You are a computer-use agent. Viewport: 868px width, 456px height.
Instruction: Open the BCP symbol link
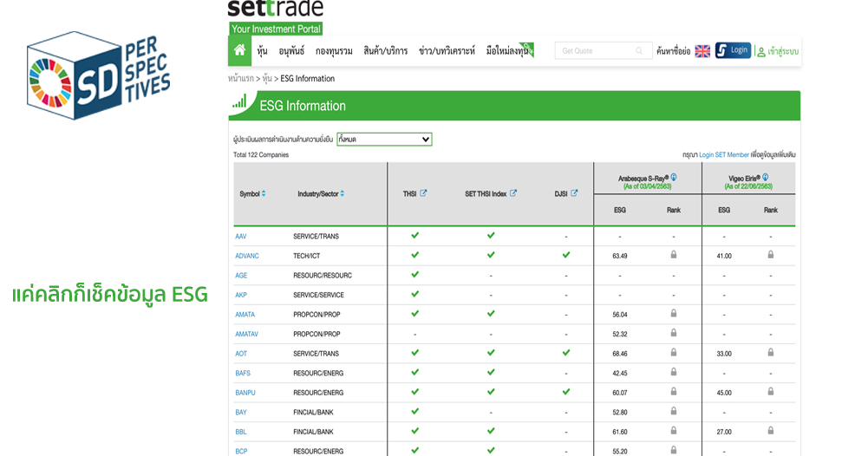pyautogui.click(x=241, y=451)
